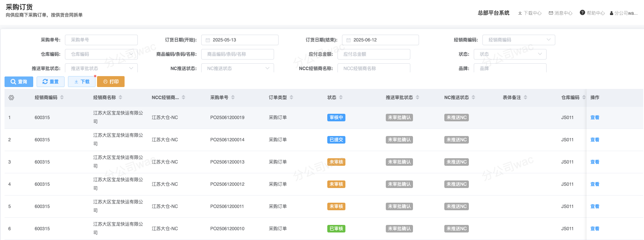
Task: Click the 审核中 status tag in row 1
Action: (336, 118)
